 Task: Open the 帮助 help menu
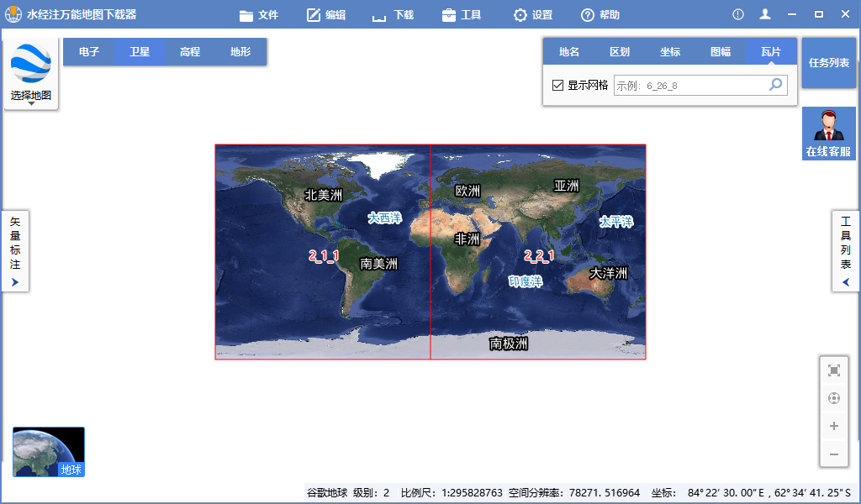pos(599,14)
